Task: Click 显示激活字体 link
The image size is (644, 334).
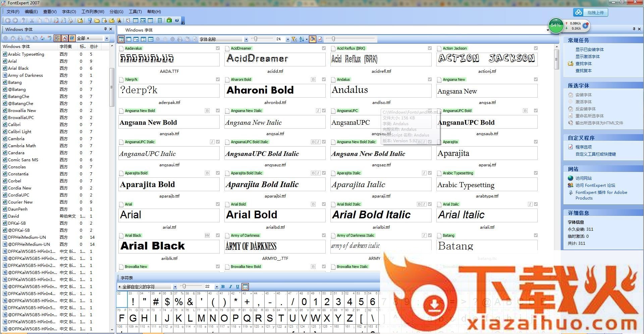Action: pos(587,56)
